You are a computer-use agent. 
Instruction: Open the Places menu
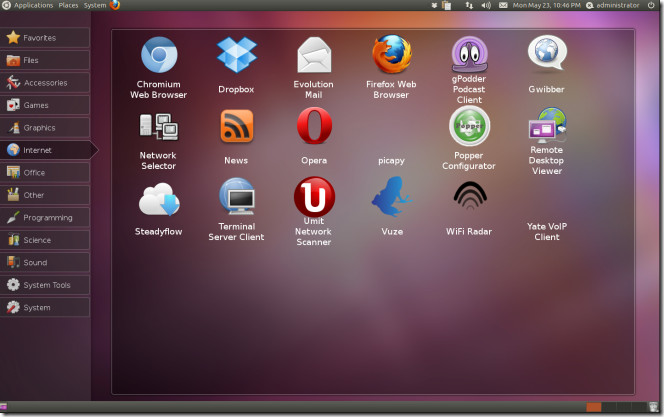pos(68,5)
